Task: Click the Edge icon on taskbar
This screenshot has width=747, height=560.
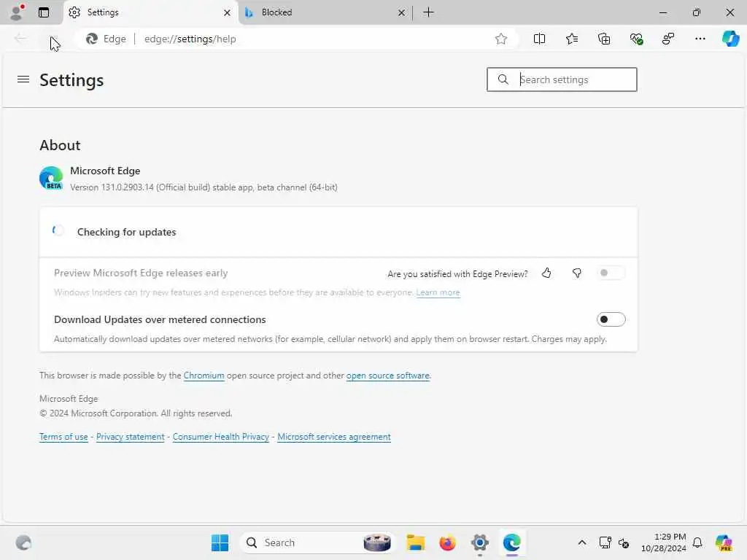Action: click(511, 542)
